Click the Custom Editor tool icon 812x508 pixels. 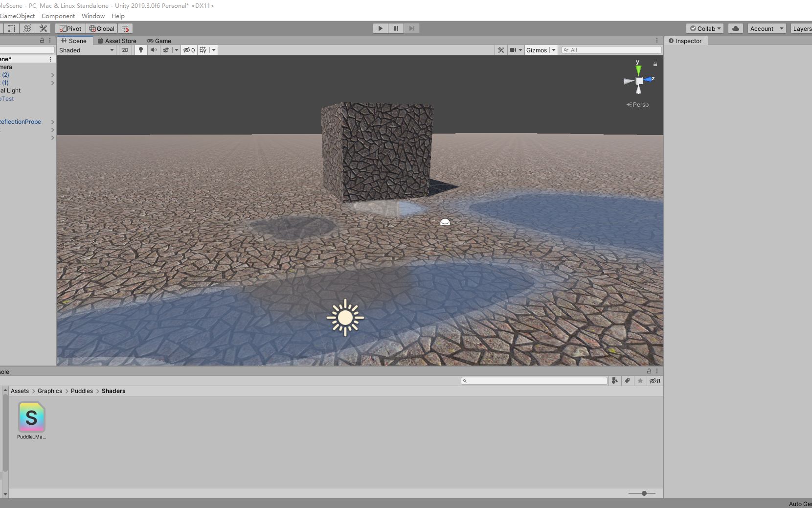click(x=44, y=28)
